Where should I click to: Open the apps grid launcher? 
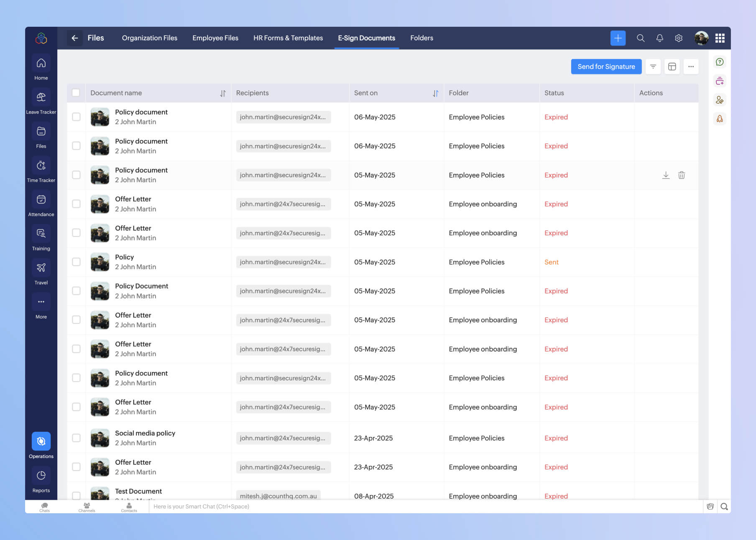pyautogui.click(x=720, y=38)
